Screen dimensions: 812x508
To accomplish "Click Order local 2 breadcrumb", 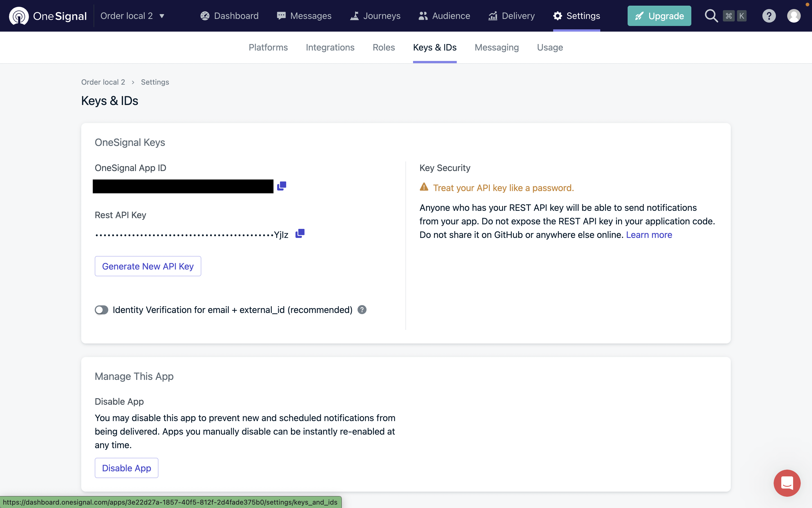I will (103, 82).
